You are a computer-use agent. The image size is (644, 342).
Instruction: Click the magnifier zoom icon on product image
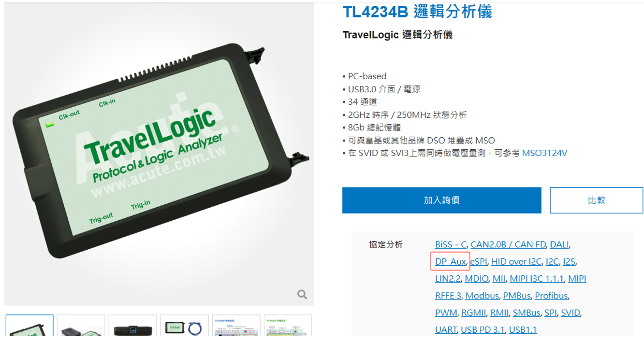302,294
